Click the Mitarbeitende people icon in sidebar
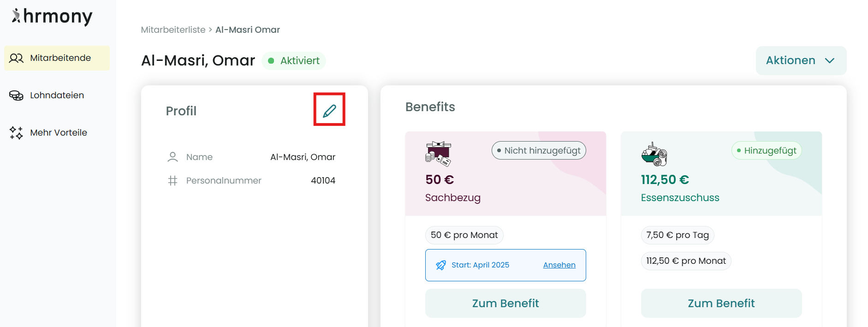 point(16,58)
